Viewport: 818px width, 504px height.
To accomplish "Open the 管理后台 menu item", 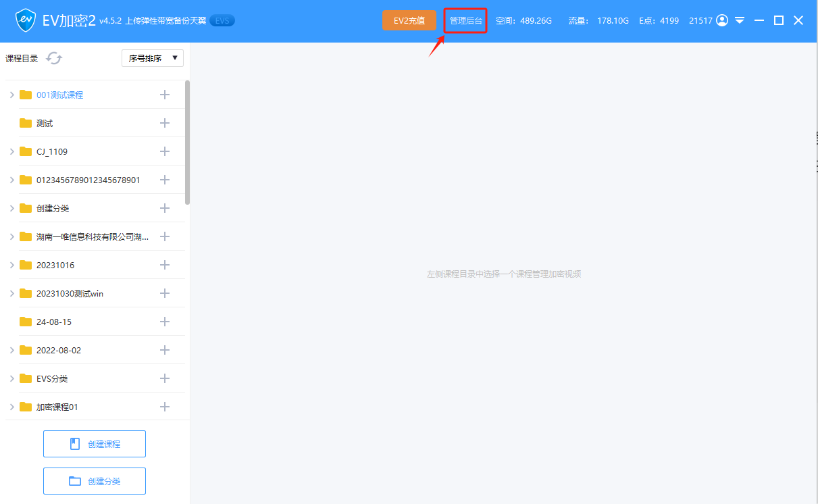I will 466,21.
